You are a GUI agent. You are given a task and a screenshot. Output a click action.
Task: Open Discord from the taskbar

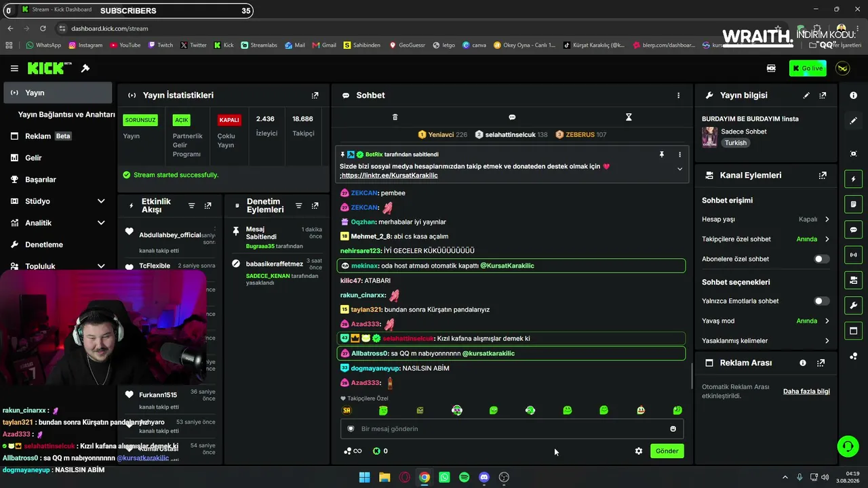pyautogui.click(x=484, y=477)
